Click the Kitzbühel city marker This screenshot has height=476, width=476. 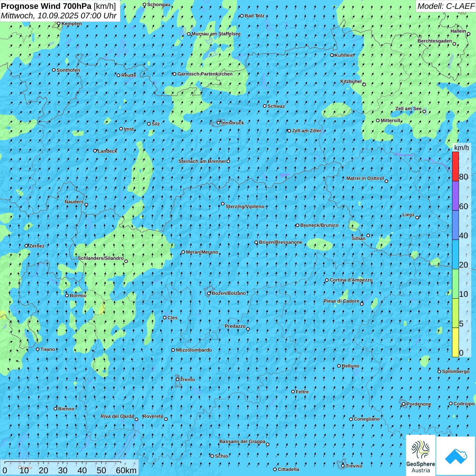(364, 84)
